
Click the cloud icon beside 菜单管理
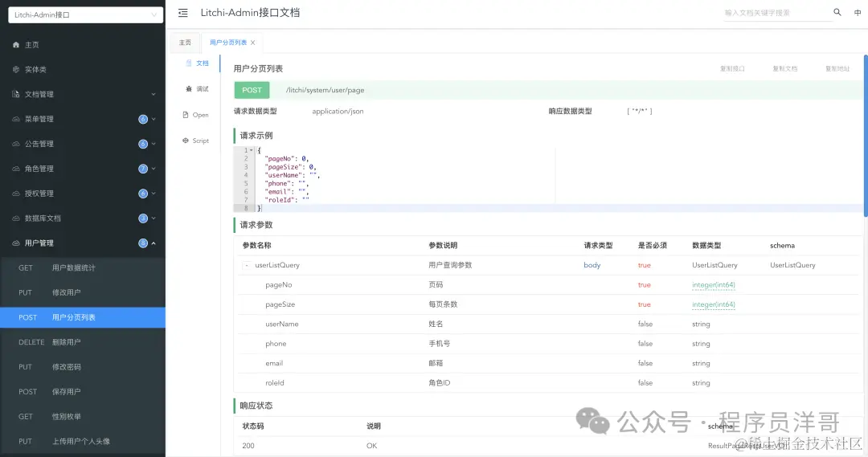click(x=16, y=119)
